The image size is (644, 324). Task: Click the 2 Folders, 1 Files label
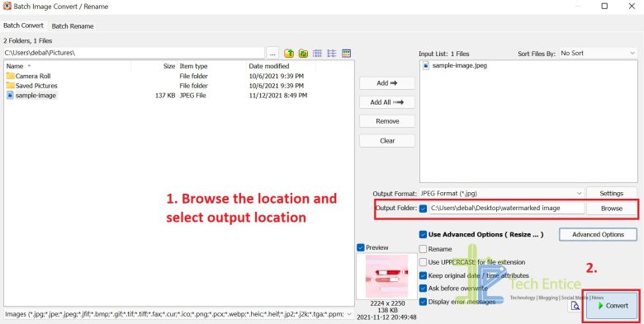27,40
